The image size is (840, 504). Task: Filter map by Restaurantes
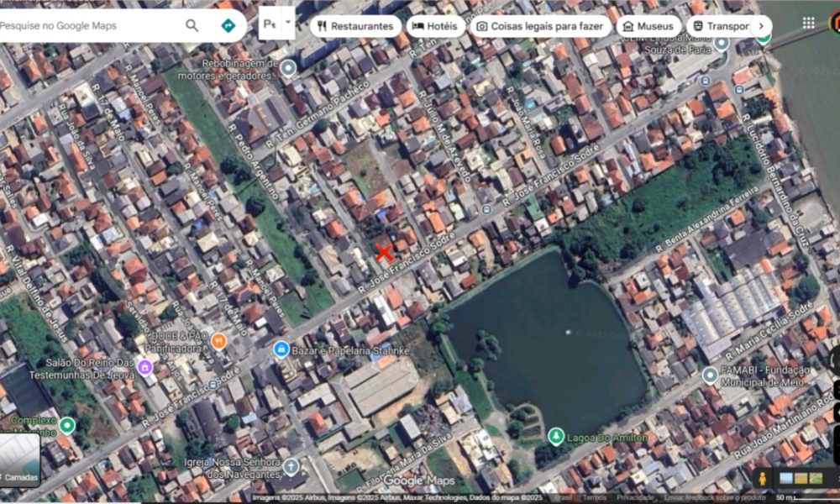click(x=354, y=26)
